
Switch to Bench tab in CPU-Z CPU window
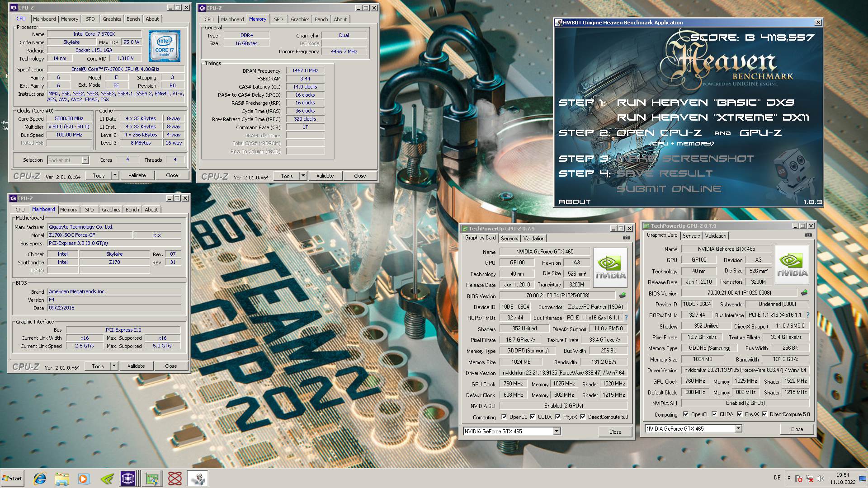point(133,19)
